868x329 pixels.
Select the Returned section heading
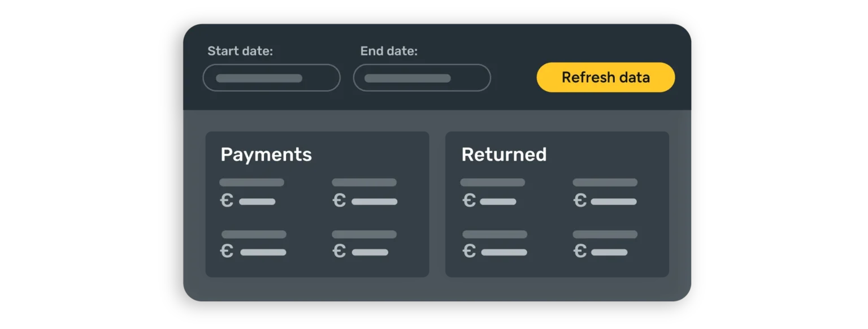[504, 154]
